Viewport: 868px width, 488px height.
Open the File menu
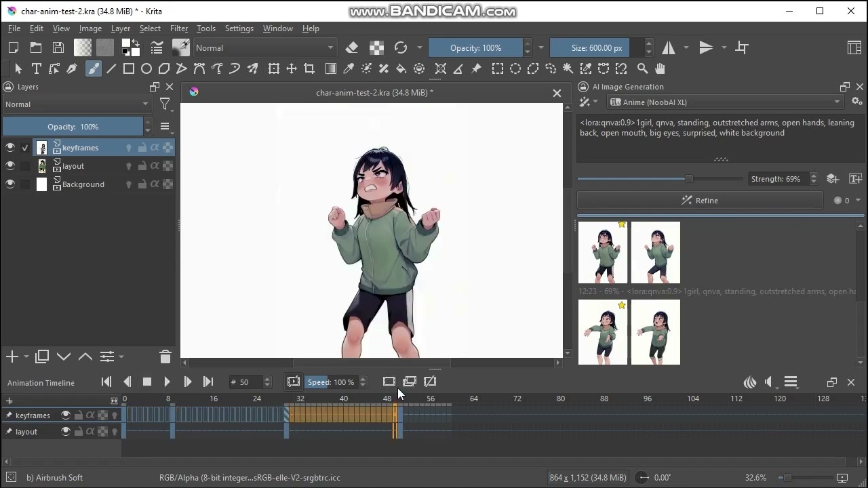[14, 28]
